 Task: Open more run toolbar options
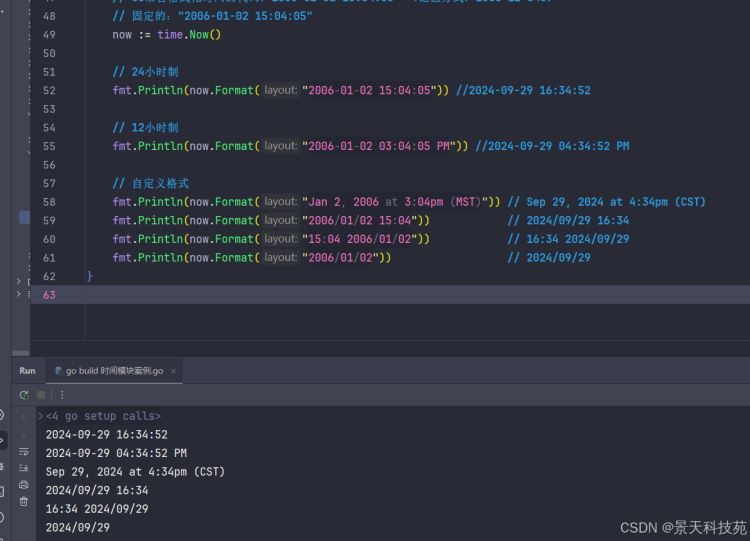coord(62,395)
